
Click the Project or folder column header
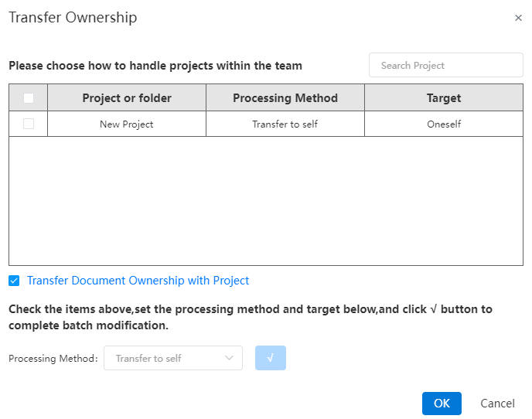click(127, 98)
